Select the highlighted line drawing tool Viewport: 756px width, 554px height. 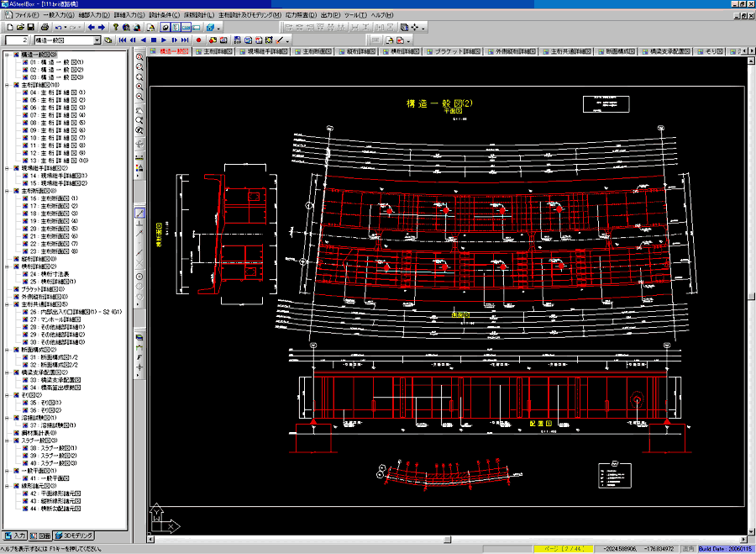coord(139,213)
